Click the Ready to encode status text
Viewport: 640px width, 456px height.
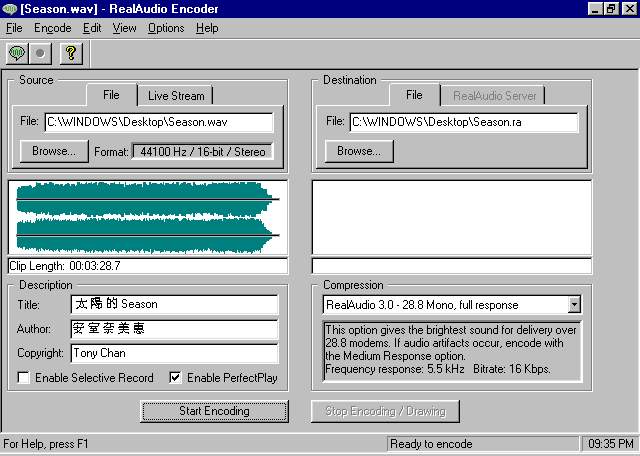(431, 444)
